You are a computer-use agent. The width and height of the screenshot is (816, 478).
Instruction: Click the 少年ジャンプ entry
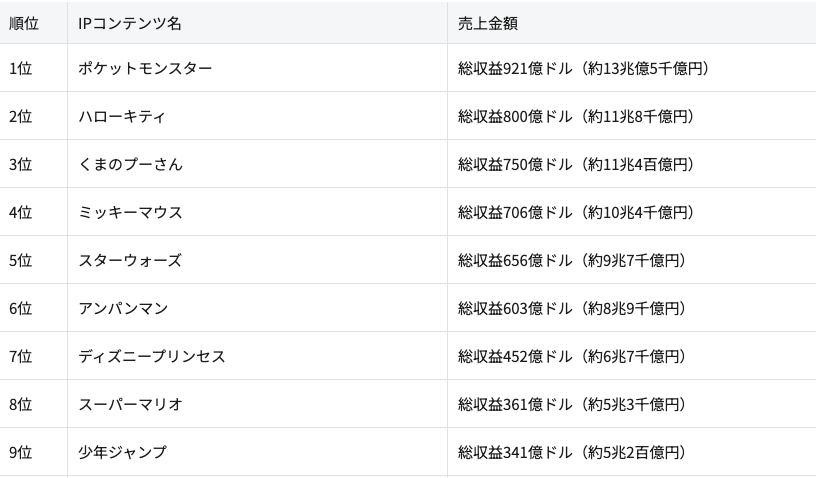[122, 453]
